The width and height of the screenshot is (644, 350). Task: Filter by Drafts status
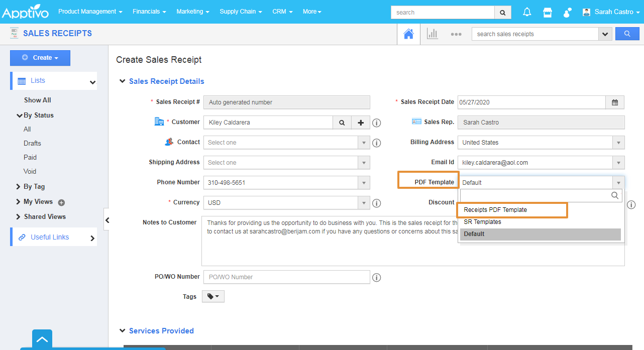(32, 143)
